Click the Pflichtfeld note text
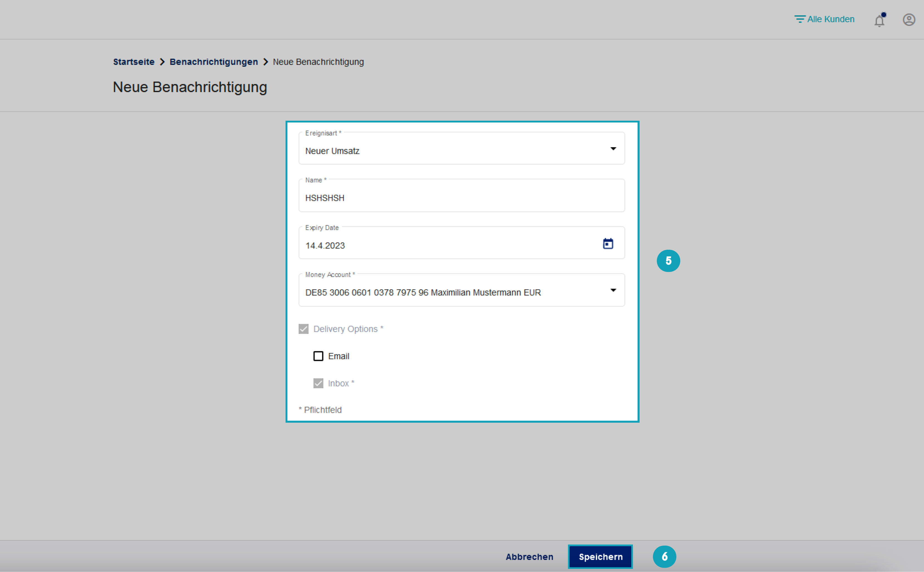 [x=320, y=410]
